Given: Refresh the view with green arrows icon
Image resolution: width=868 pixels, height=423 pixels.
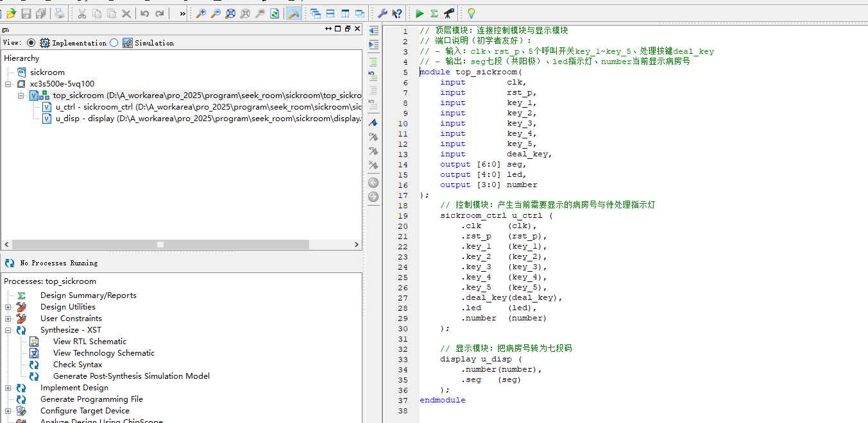Looking at the screenshot, I should point(275,13).
